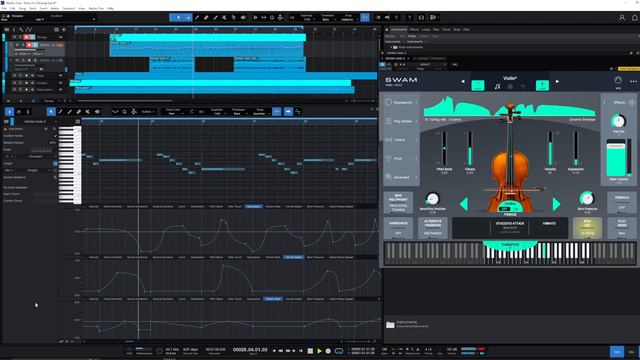Expand the Timbre section in SWAM

pyautogui.click(x=402, y=140)
